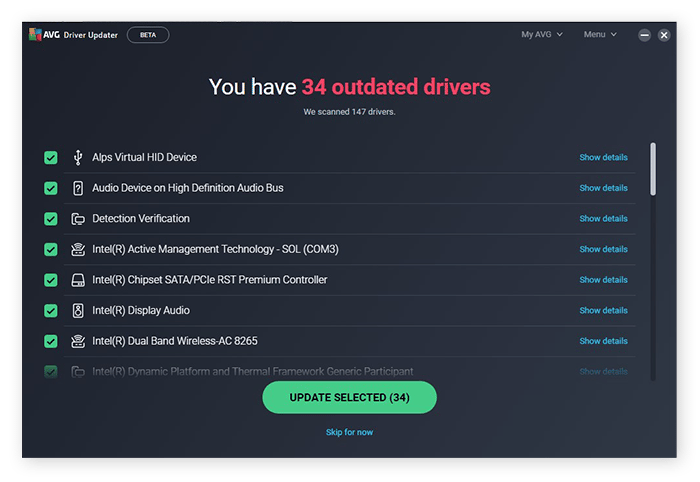Click the icon beside Intel Dynamic Platform and Thermal Framework
The width and height of the screenshot is (700, 482).
78,372
